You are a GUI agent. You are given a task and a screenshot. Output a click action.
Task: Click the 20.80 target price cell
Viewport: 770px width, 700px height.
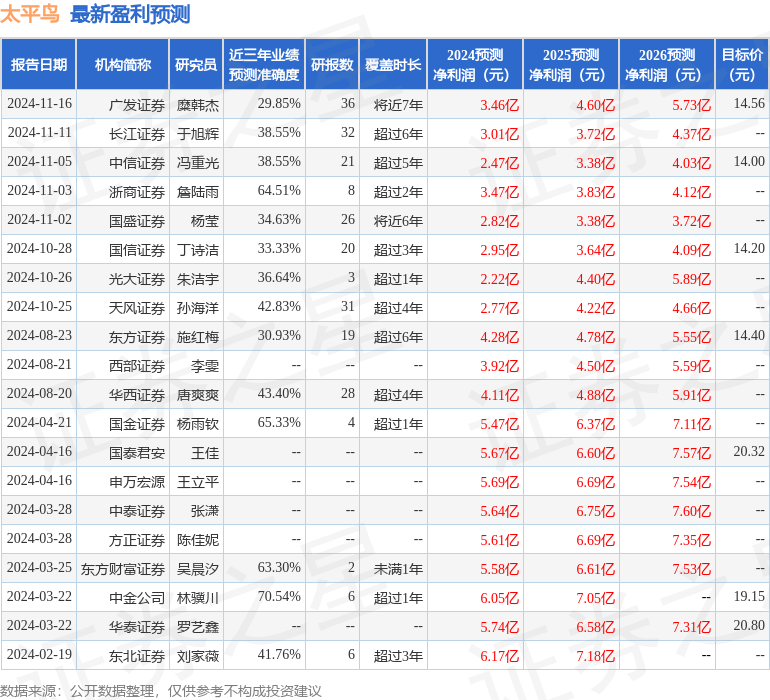tap(748, 626)
